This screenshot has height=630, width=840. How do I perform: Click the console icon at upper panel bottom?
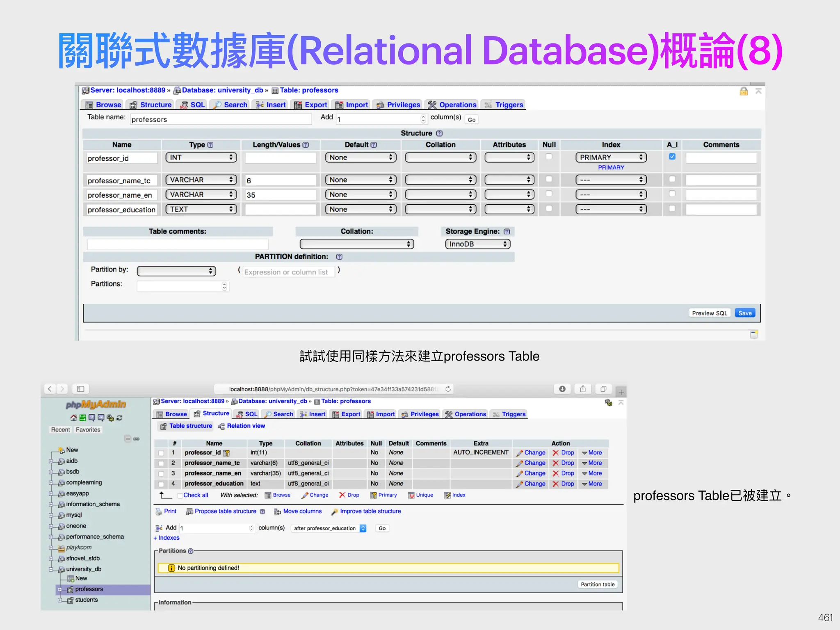(x=754, y=334)
